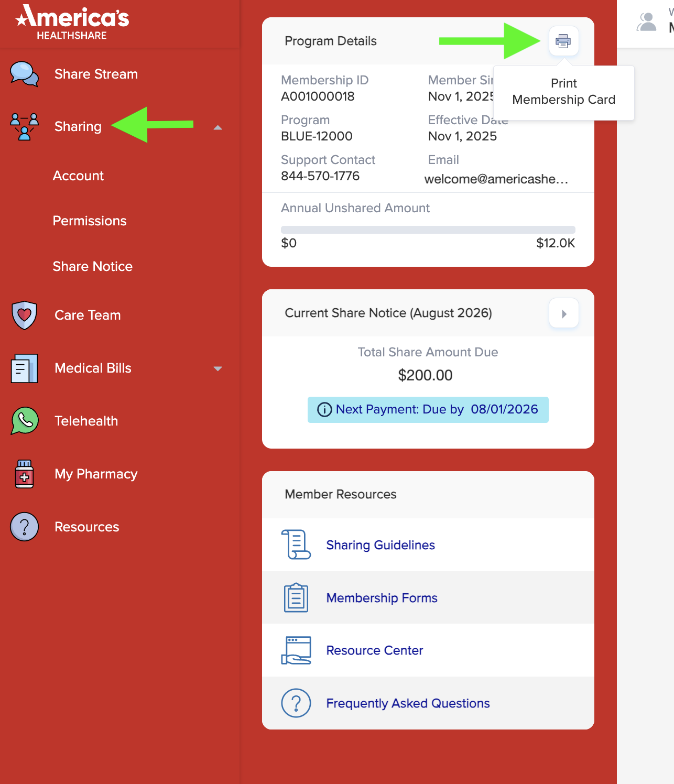Click the Annual Unshared Amount progress bar

pos(428,230)
